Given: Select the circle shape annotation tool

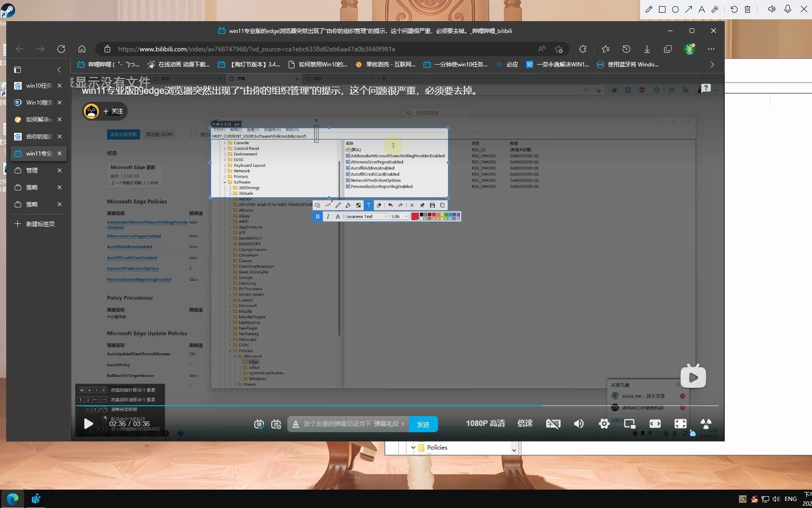Looking at the screenshot, I should click(675, 9).
